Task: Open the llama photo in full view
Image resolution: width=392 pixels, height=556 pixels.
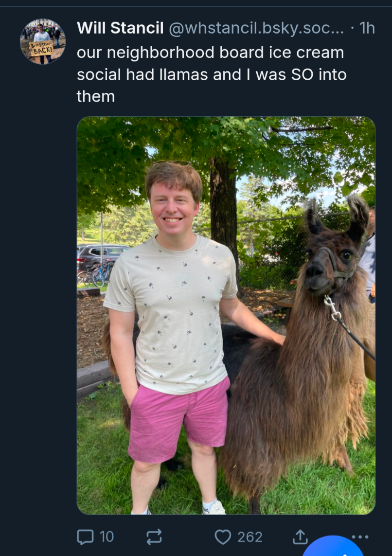Action: (x=226, y=316)
